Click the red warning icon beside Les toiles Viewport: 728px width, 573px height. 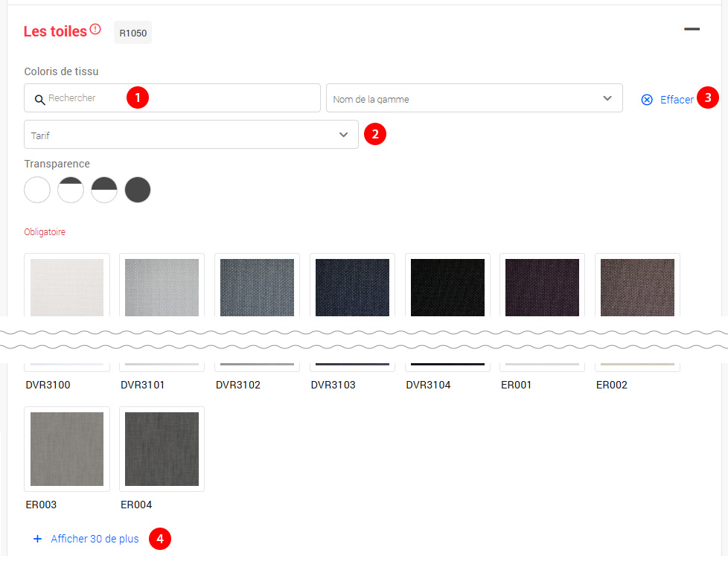[95, 30]
